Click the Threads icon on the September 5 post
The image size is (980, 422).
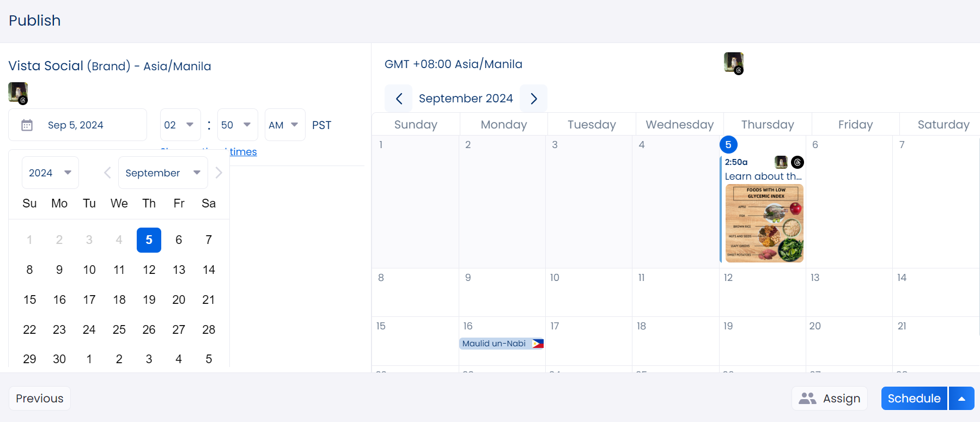click(x=797, y=162)
